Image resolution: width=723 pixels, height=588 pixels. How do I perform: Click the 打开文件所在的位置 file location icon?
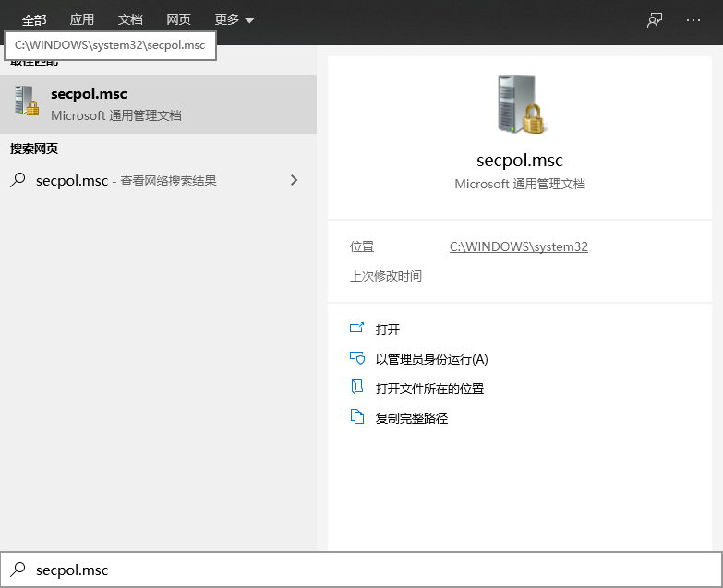[357, 389]
